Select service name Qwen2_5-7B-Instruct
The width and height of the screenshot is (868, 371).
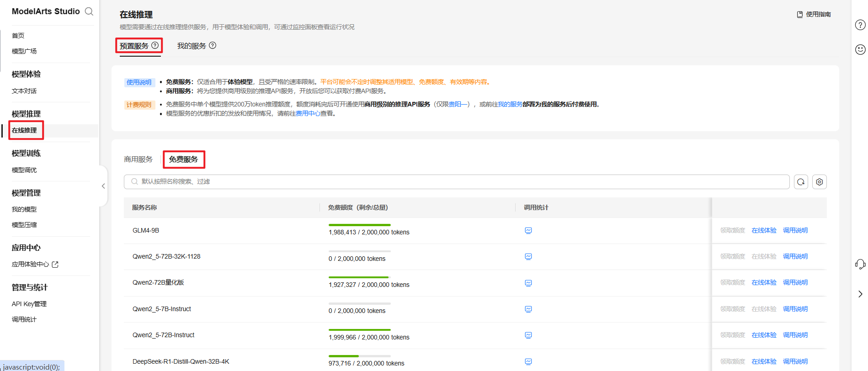(162, 309)
